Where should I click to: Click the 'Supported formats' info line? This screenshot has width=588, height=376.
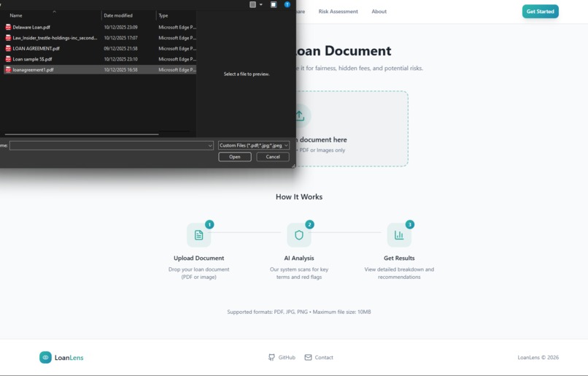(x=299, y=312)
